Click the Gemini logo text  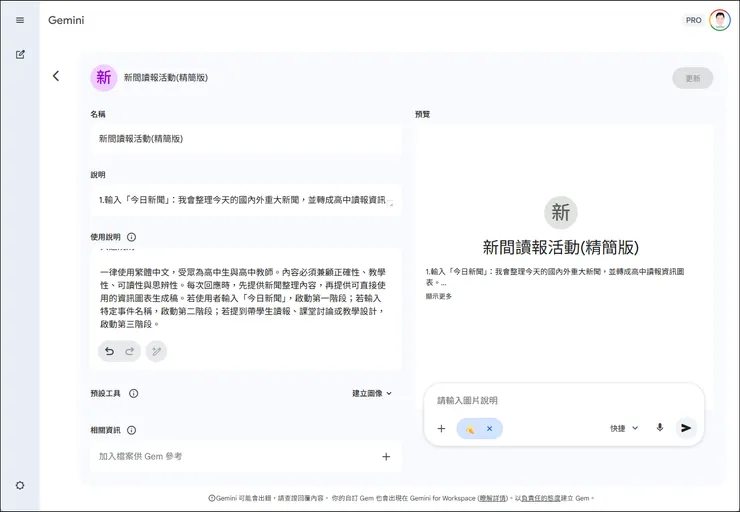click(66, 20)
